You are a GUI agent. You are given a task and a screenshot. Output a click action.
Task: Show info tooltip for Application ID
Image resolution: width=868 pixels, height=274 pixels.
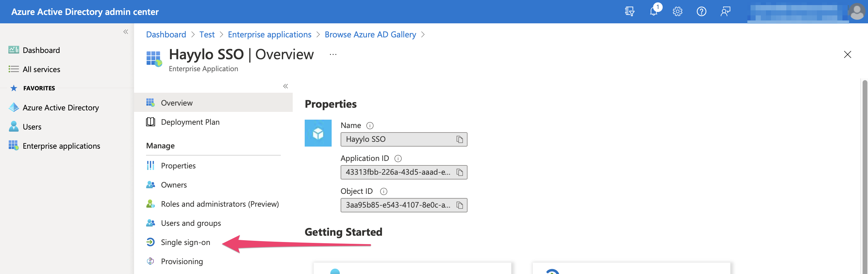click(x=398, y=159)
